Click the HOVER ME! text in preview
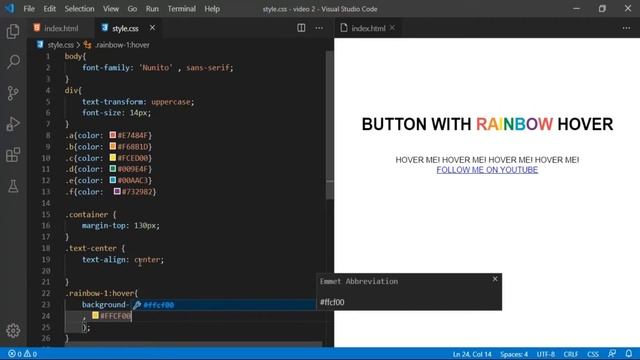The height and width of the screenshot is (360, 640). (487, 160)
